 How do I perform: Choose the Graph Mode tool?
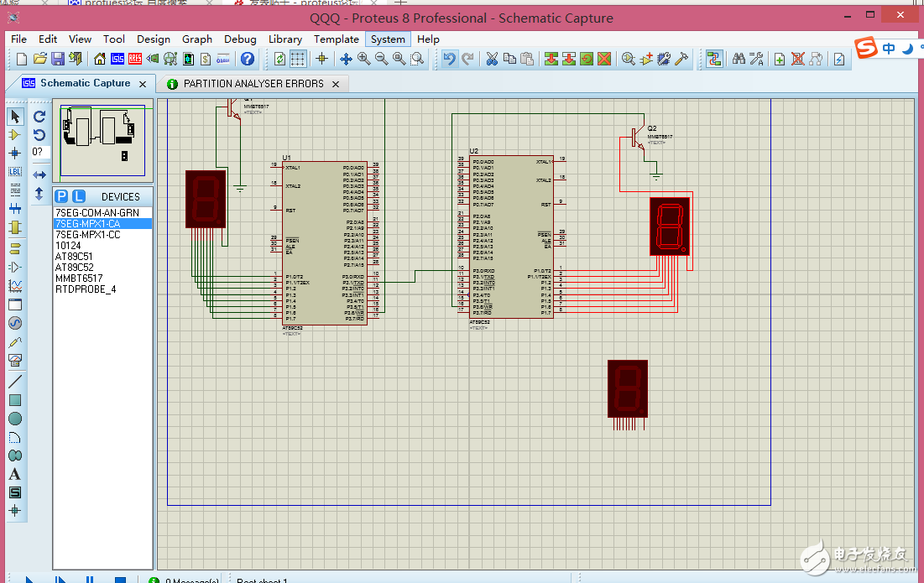(15, 286)
